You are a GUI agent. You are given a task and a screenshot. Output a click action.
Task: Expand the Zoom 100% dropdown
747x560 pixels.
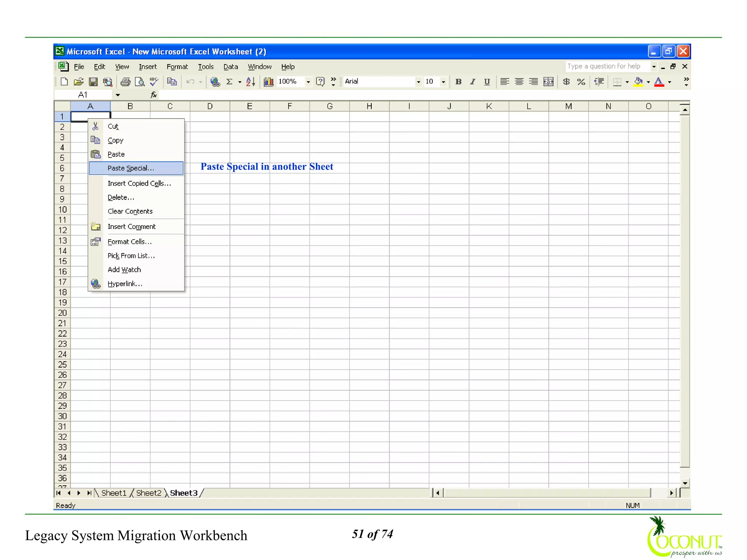coord(308,82)
